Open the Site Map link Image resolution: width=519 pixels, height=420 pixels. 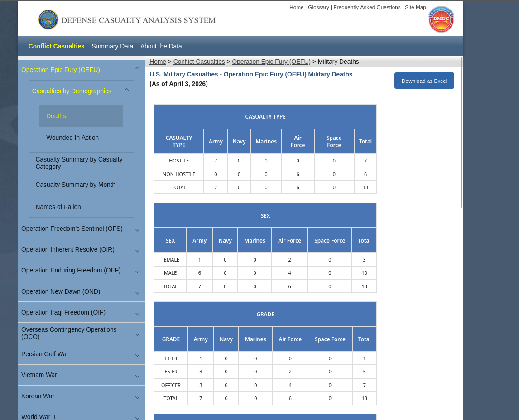coord(415,7)
